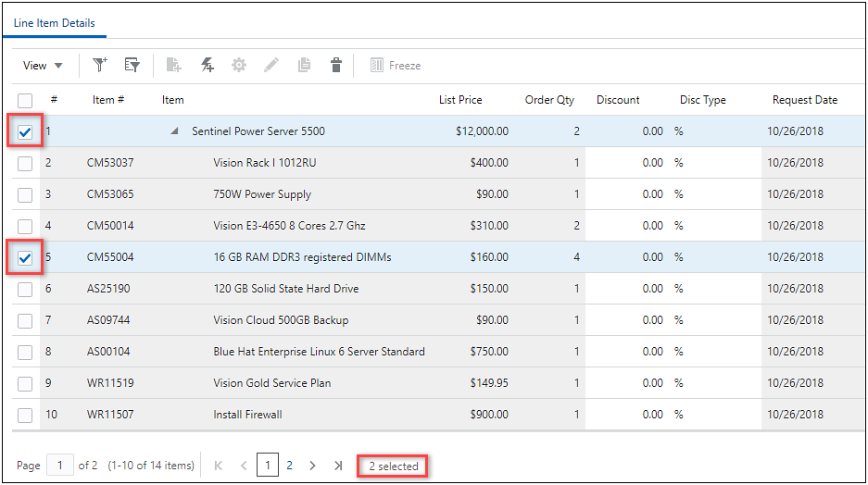Click the copy line item icon

pos(304,65)
